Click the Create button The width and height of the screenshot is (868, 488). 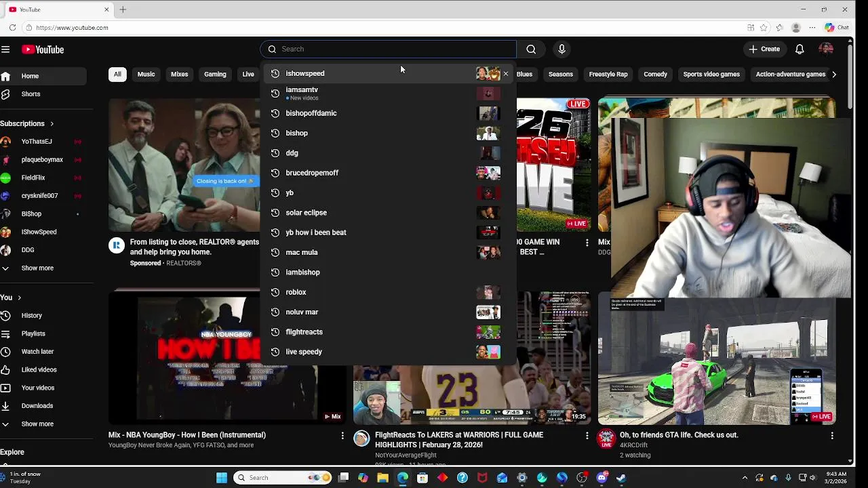point(764,49)
